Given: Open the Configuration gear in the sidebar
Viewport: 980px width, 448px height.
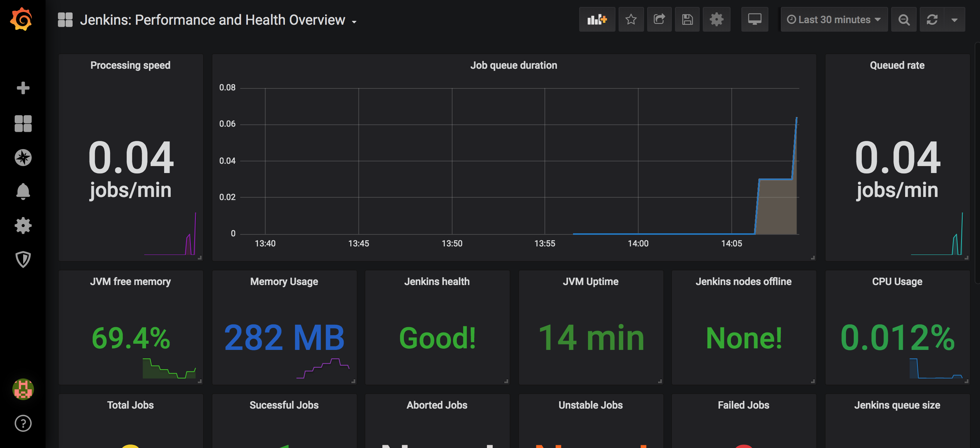Looking at the screenshot, I should [23, 225].
